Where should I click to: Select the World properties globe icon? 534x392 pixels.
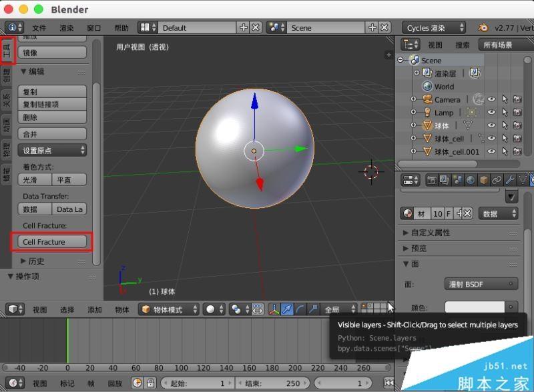pyautogui.click(x=470, y=180)
